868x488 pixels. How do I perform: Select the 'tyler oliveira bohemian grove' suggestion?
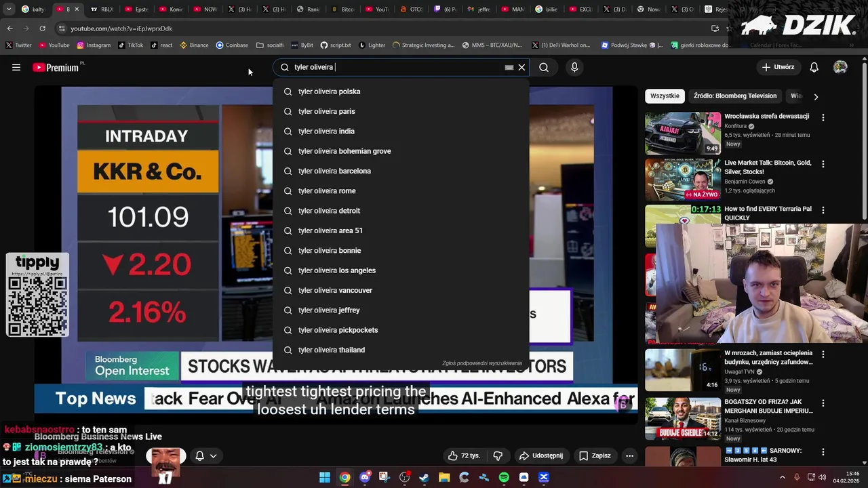401,151
